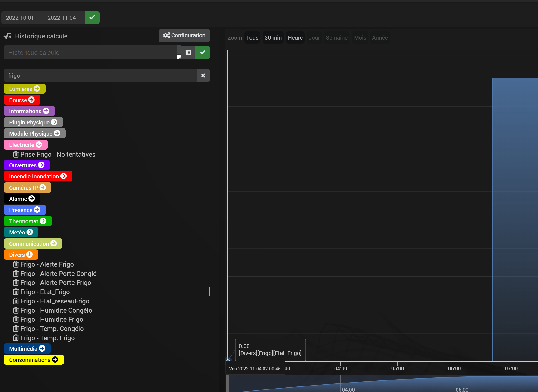Select the Heure zoom range
The width and height of the screenshot is (538, 392).
tap(295, 38)
